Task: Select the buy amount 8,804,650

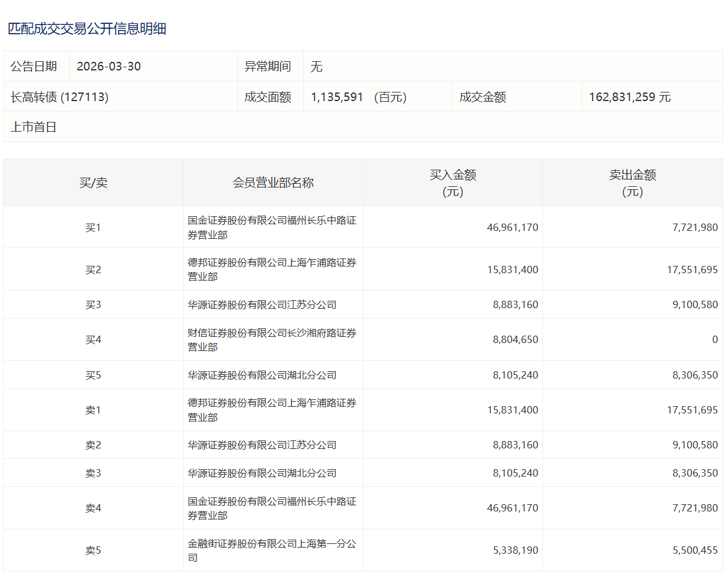Action: 515,339
